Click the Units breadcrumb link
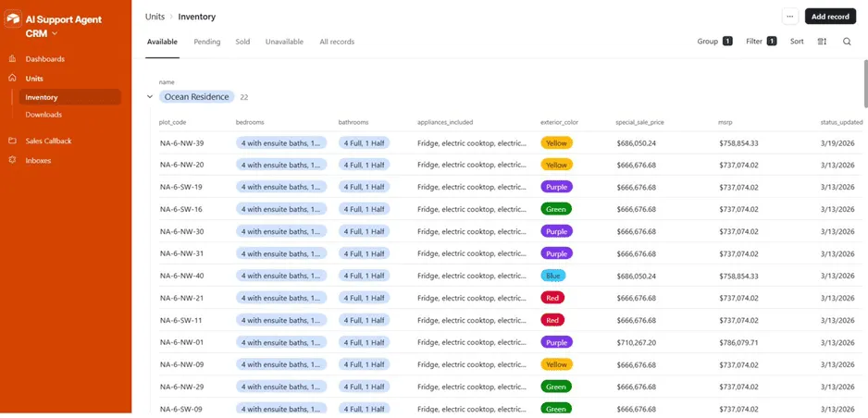Screen dimensions: 868x418 click(155, 17)
